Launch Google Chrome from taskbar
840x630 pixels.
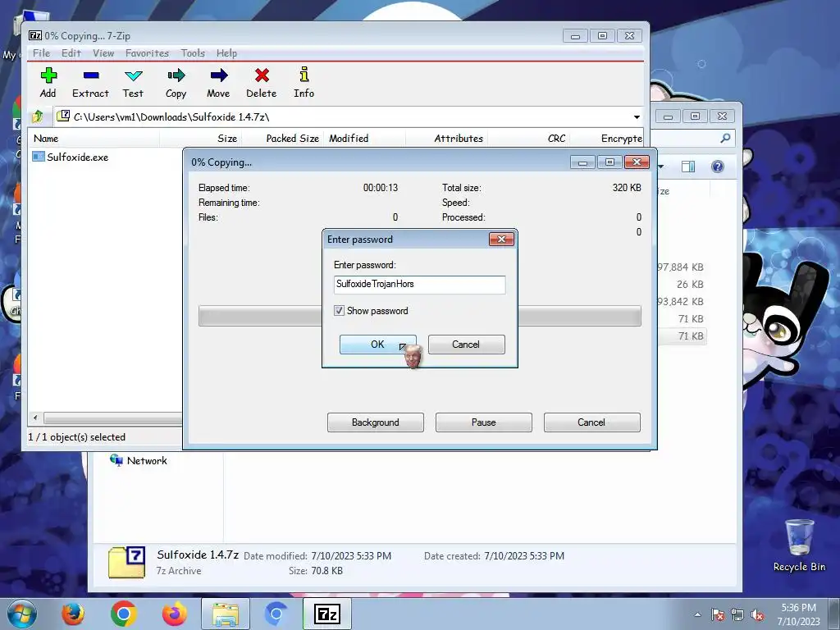(124, 614)
